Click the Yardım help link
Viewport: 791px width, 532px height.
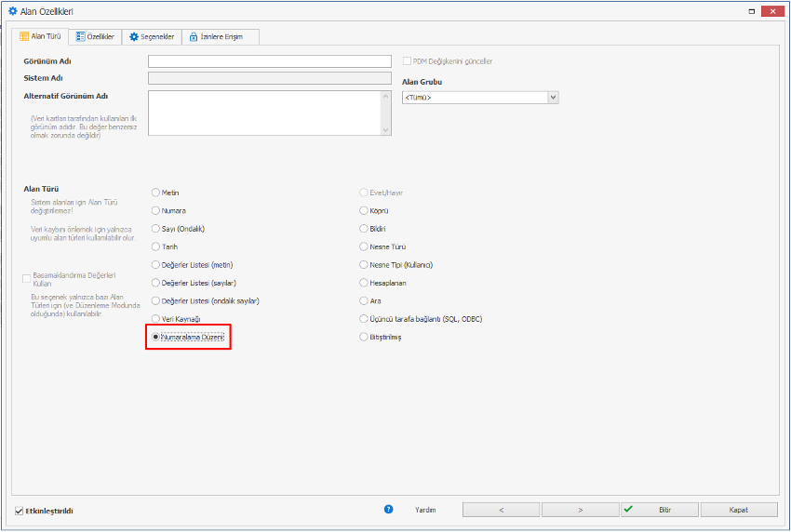pyautogui.click(x=425, y=510)
